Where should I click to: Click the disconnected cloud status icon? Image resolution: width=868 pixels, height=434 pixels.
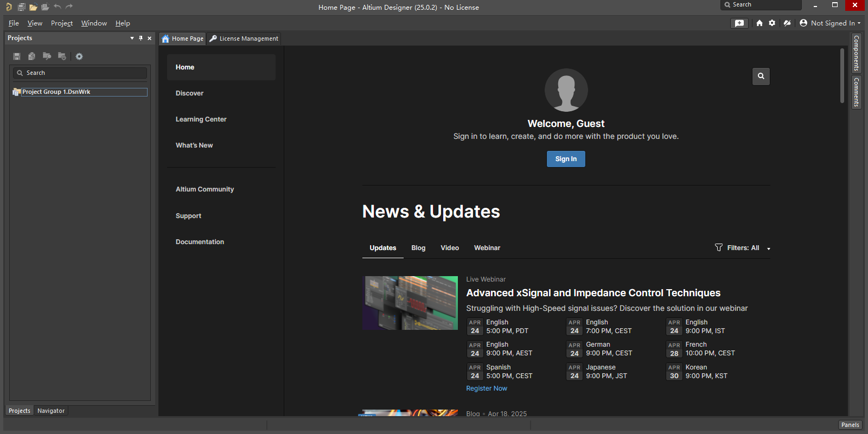click(787, 23)
